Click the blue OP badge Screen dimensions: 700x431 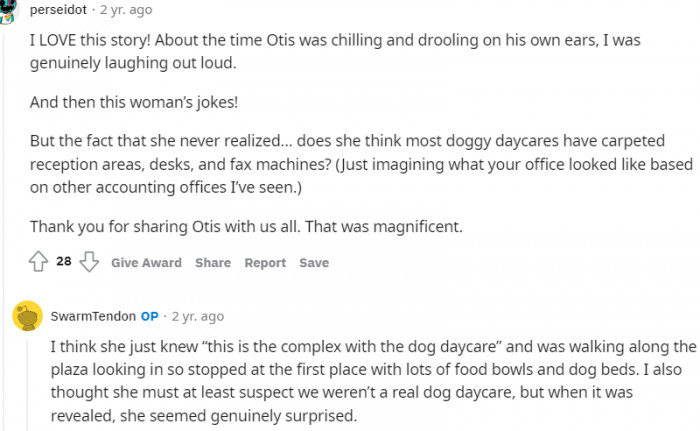tap(149, 316)
